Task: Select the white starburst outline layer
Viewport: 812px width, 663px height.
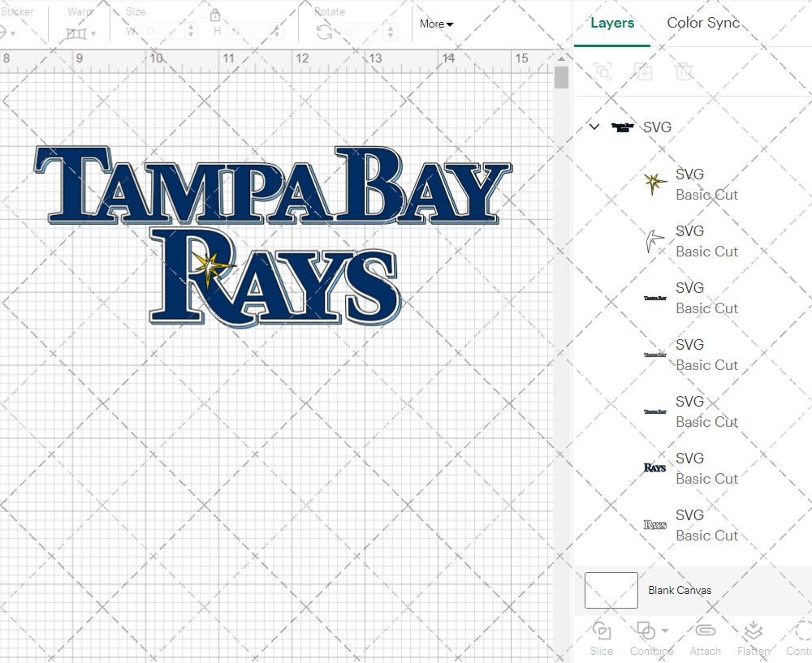Action: (654, 241)
